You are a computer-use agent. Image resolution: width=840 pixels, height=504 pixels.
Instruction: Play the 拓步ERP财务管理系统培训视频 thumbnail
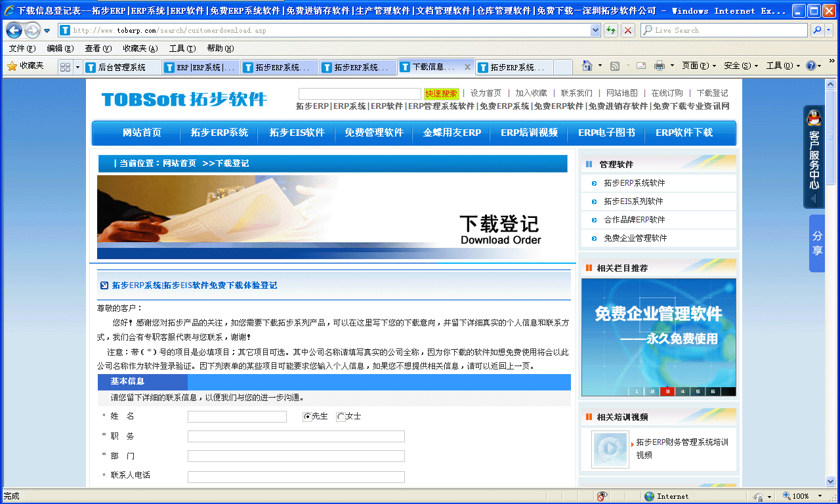610,450
